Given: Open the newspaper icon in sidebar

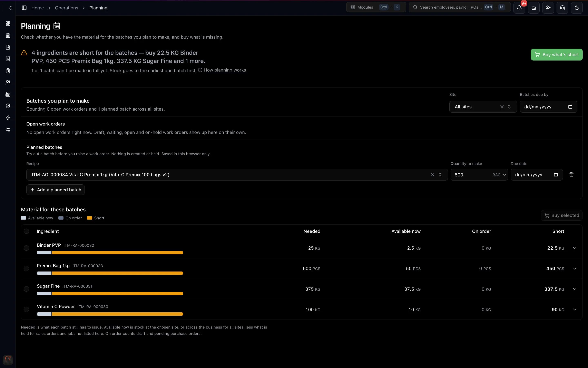Looking at the screenshot, I should pos(8,94).
